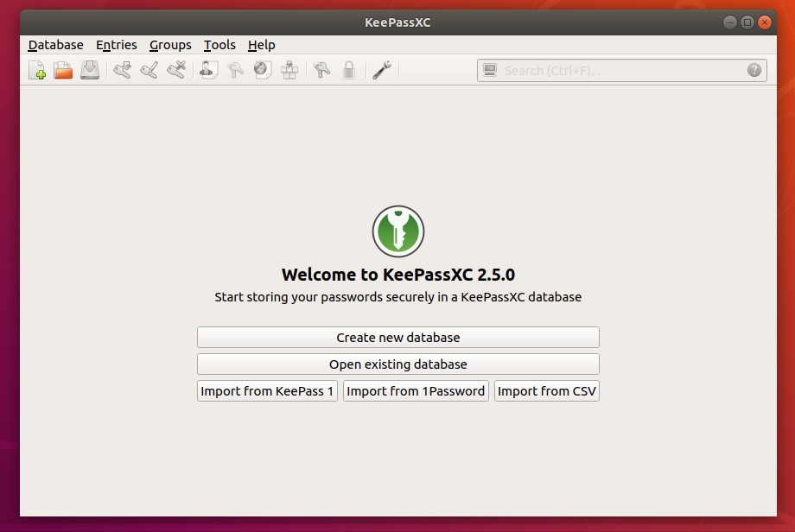
Task: Click the Copy Password keys icon
Action: point(235,70)
